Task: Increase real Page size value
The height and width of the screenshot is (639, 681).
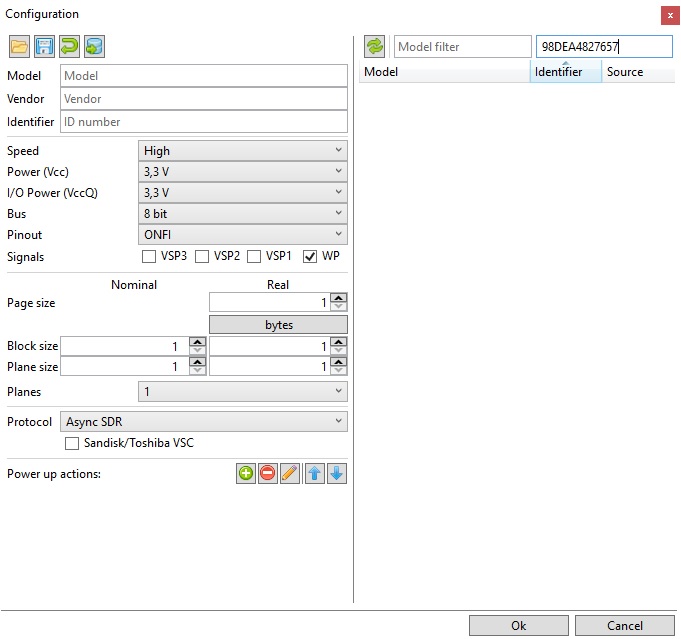Action: (x=339, y=298)
